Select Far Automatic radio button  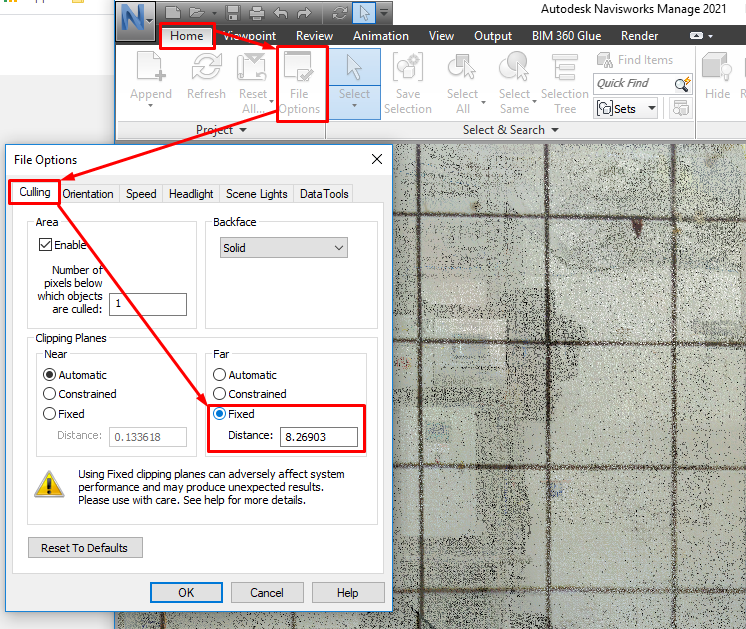pos(219,375)
